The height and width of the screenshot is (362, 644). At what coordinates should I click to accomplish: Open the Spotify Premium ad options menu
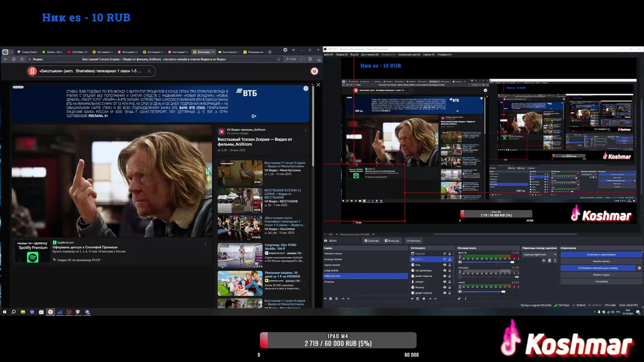[205, 244]
